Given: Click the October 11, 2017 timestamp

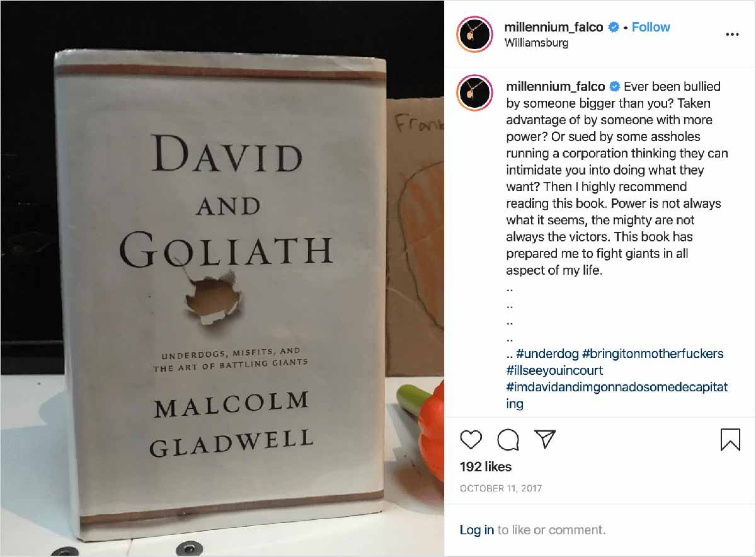Looking at the screenshot, I should 501,488.
